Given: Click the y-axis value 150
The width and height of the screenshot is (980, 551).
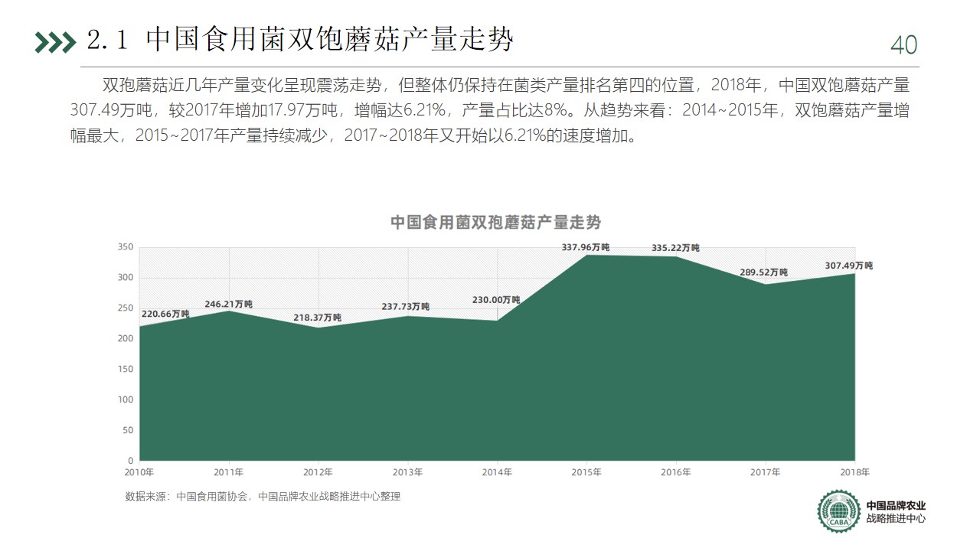Looking at the screenshot, I should coord(126,369).
